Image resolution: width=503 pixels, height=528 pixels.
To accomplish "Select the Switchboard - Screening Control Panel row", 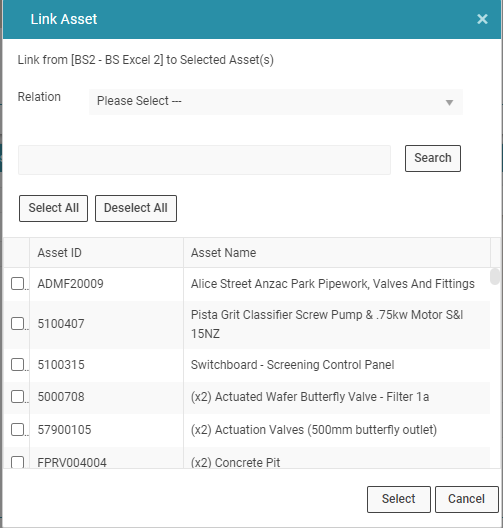I will tap(247, 365).
